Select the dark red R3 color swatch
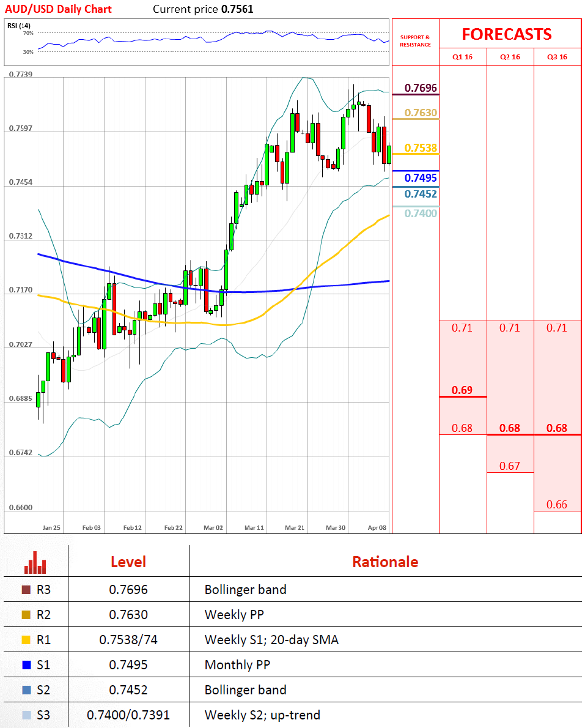The width and height of the screenshot is (585, 728). pos(26,590)
